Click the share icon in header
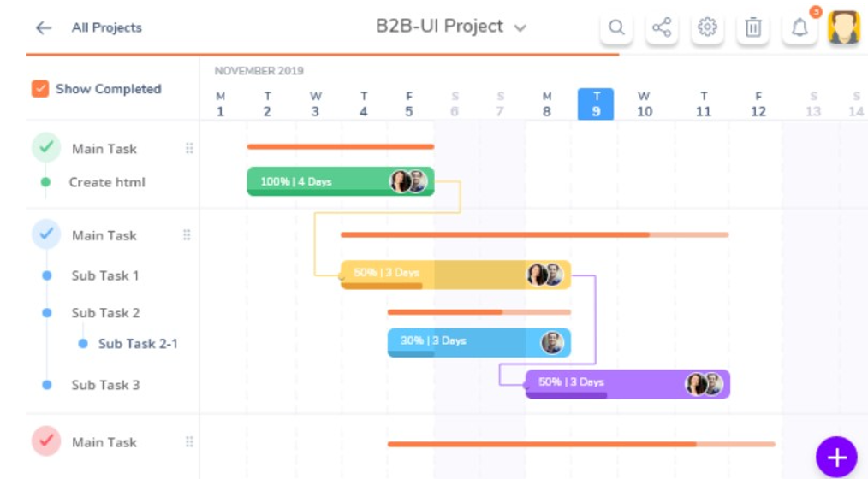The image size is (868, 479). (662, 27)
